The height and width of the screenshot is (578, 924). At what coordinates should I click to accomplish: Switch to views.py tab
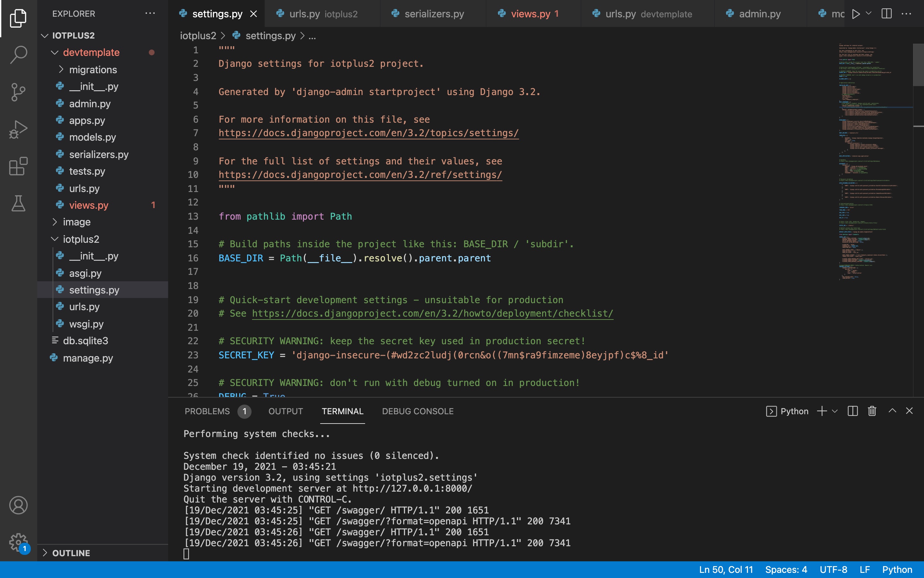534,14
